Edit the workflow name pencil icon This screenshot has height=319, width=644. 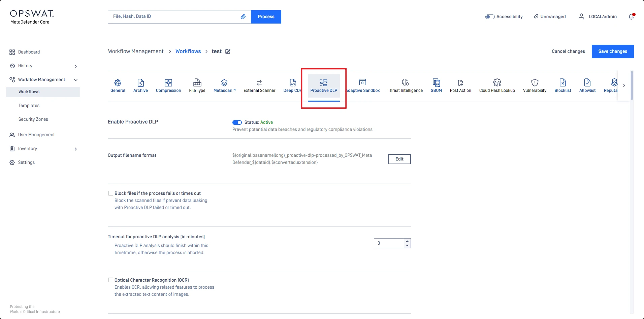(228, 51)
